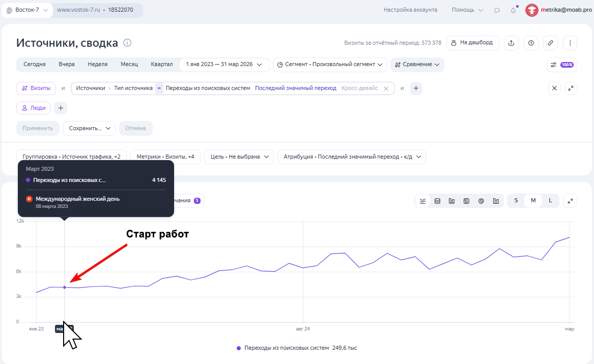Expand the date range 1 янв 2023 dropdown
This screenshot has height=364, width=594.
[224, 65]
